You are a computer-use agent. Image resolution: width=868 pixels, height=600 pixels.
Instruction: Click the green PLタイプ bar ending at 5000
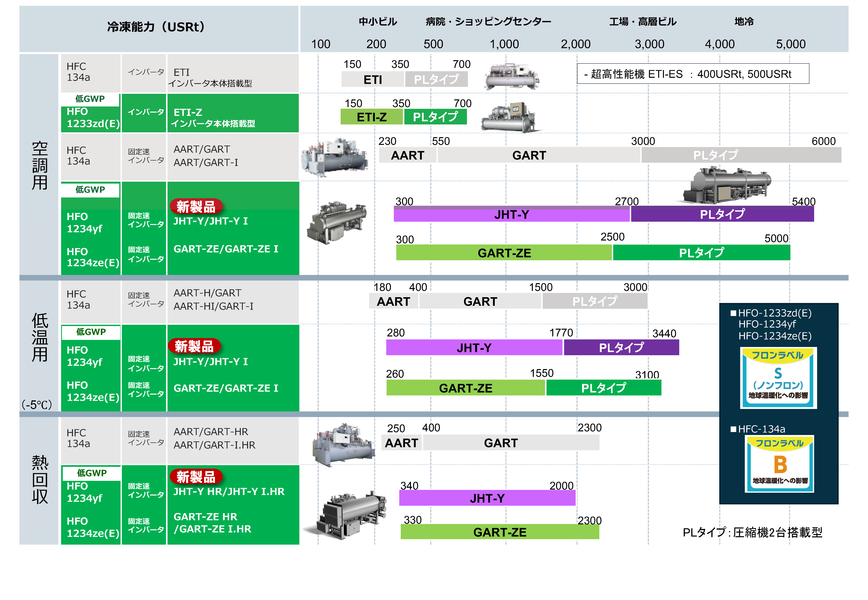point(702,253)
